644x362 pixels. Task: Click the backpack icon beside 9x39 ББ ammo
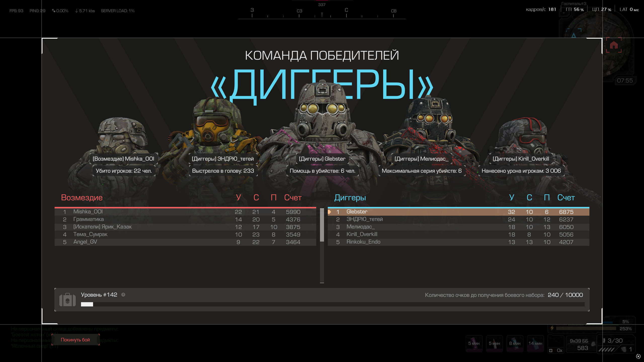click(x=593, y=344)
